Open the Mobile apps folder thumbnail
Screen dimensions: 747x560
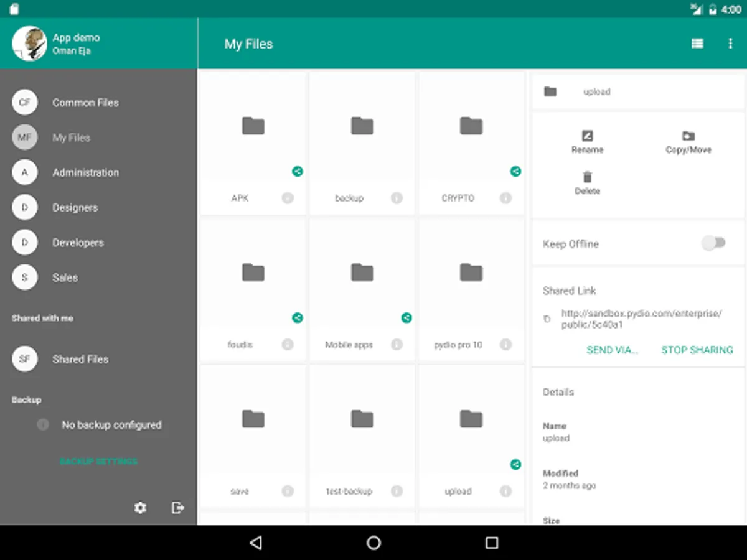362,273
